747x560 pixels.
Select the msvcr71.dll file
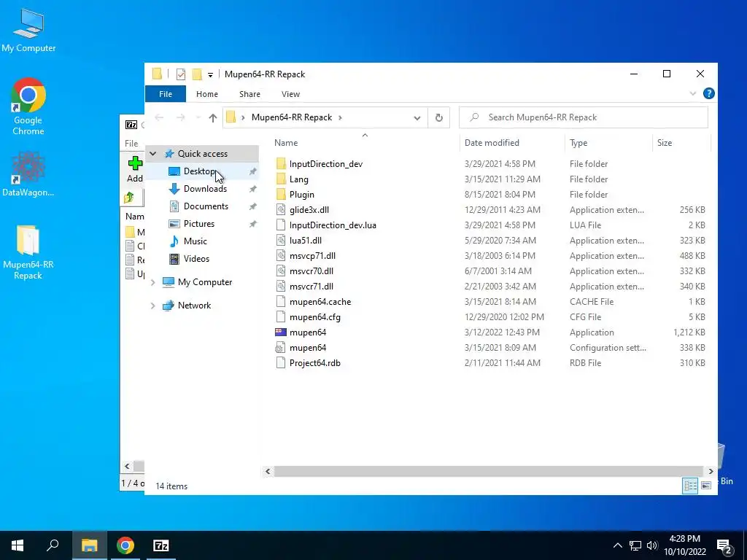(311, 286)
